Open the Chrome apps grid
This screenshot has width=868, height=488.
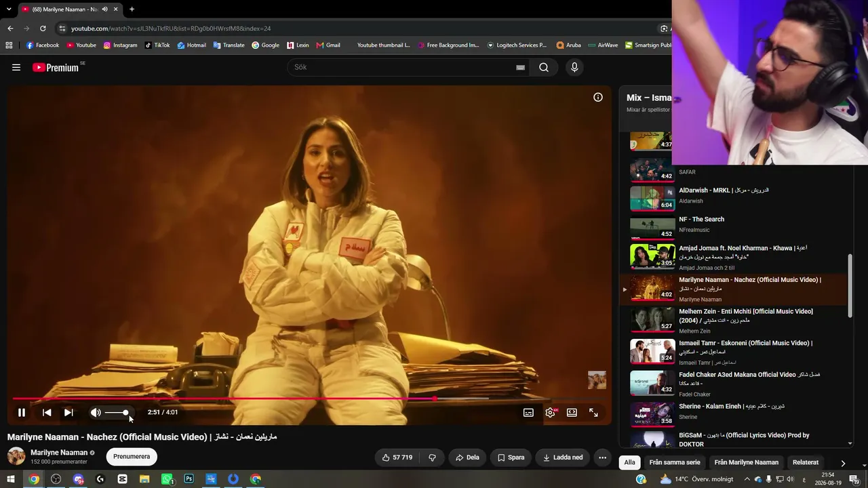pos(9,45)
